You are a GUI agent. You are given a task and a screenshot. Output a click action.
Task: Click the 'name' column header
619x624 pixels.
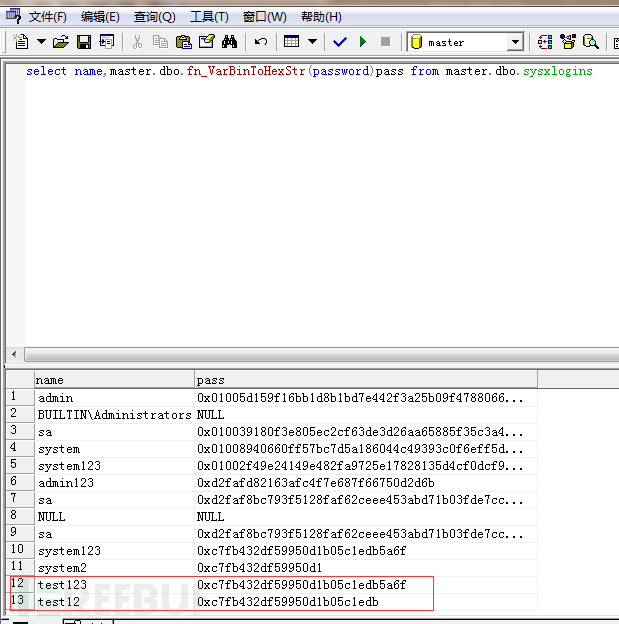point(114,380)
